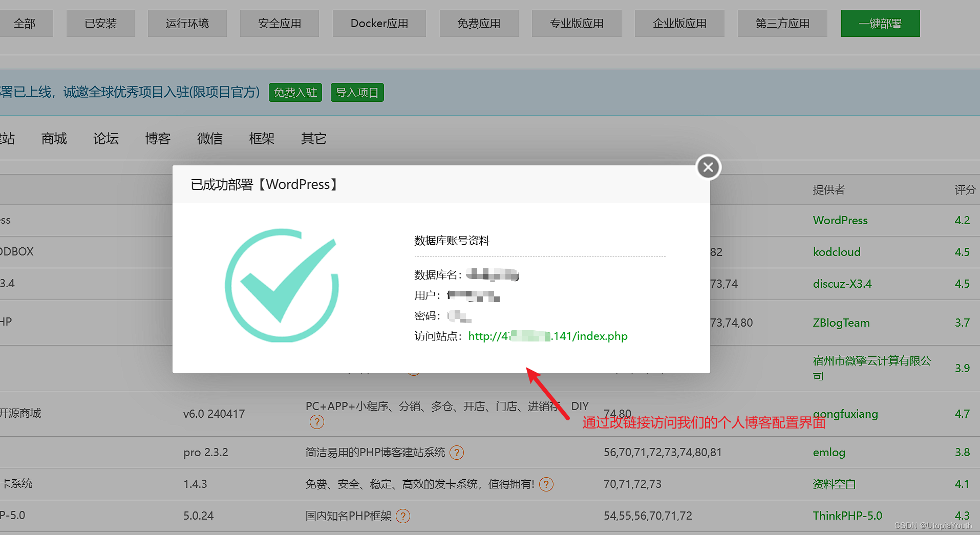
Task: Select the green 一键部署 tab
Action: click(880, 23)
